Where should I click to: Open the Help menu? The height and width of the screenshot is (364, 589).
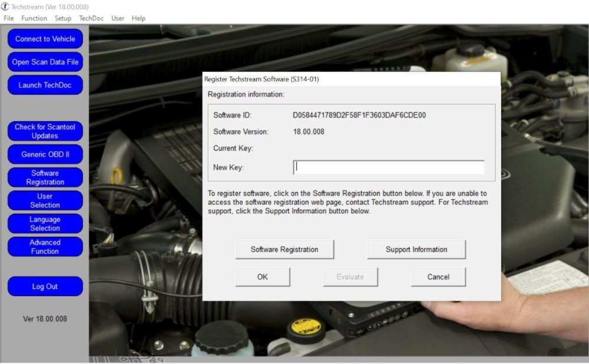coord(138,18)
